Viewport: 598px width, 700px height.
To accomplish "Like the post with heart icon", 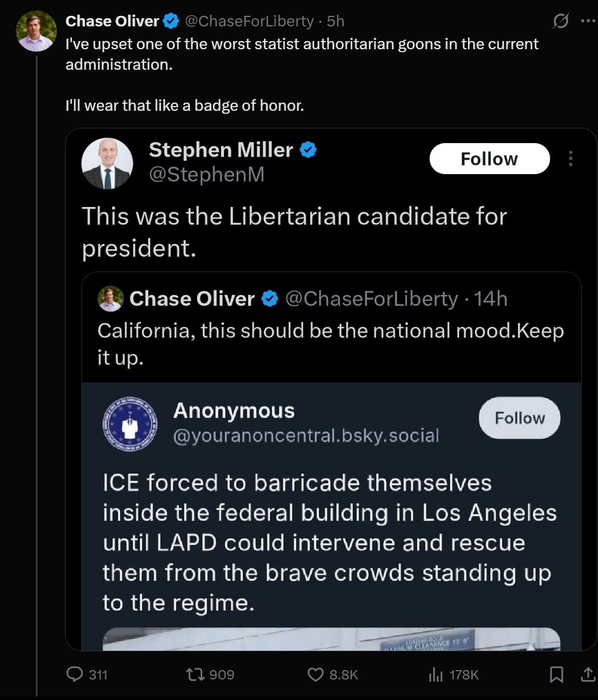I will tap(315, 675).
